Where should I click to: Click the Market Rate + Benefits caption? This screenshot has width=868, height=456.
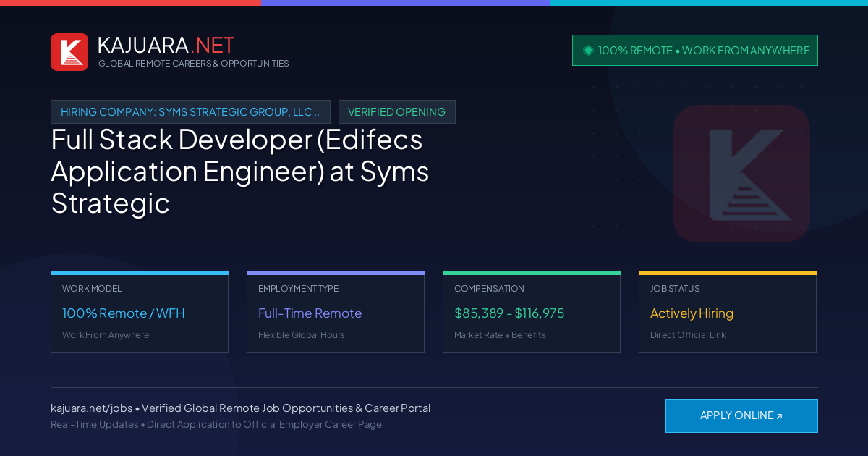500,335
